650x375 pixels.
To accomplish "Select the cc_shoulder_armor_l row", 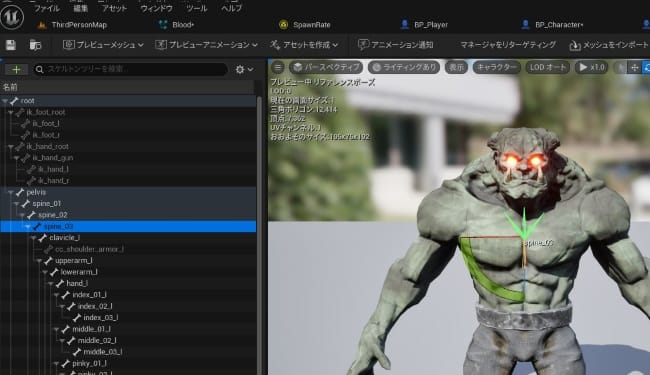I will (128, 249).
